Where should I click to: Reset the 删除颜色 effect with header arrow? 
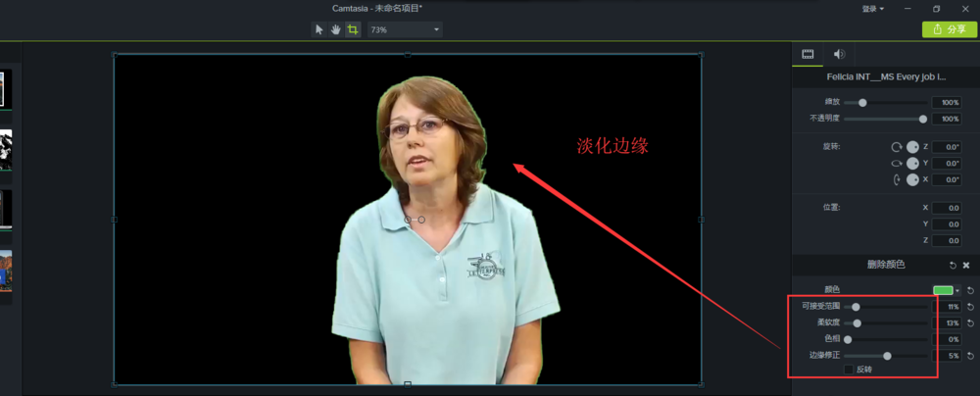coord(953,266)
